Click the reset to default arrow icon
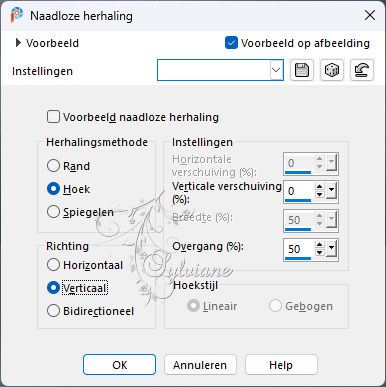386x387 pixels. (x=362, y=70)
